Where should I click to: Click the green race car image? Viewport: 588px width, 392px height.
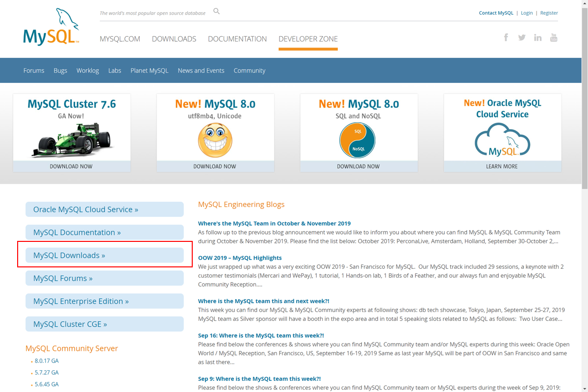(x=72, y=140)
